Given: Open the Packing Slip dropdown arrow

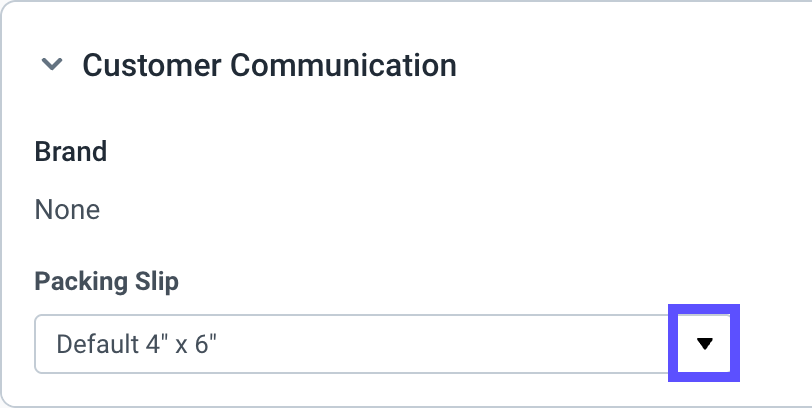Looking at the screenshot, I should tap(704, 344).
